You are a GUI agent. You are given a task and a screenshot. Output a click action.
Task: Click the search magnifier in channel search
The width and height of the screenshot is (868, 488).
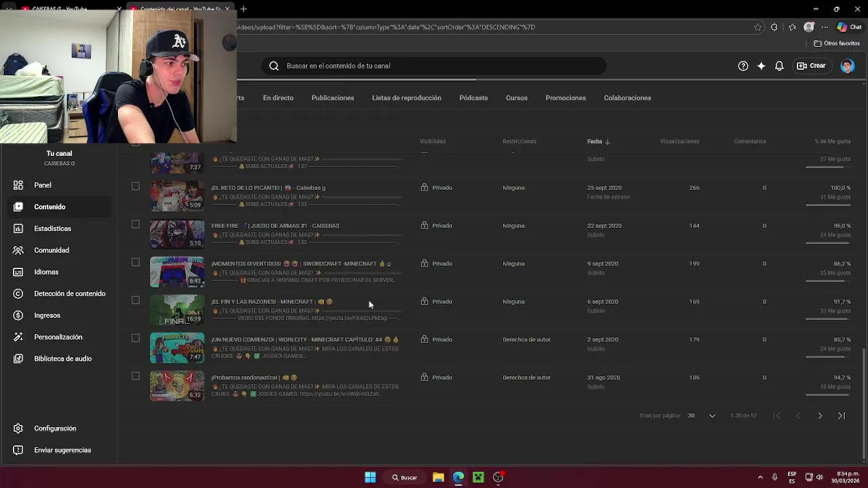274,66
